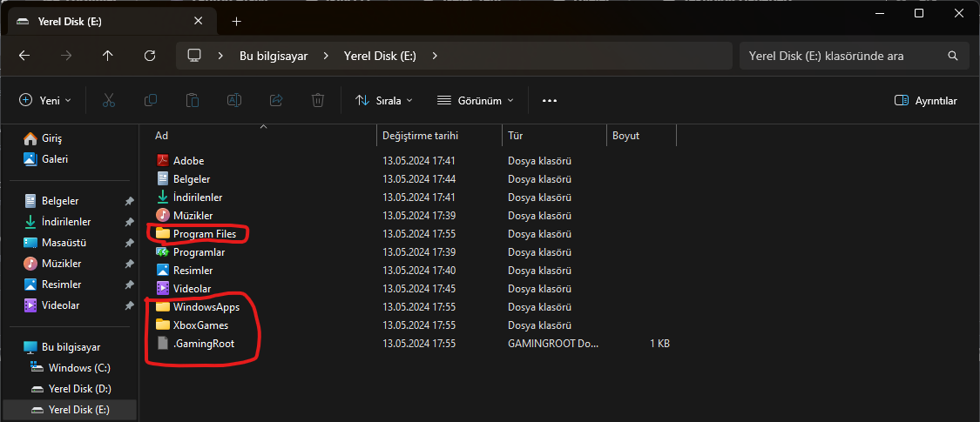
Task: Expand chevron before Bu bilgisayar breadcrumb
Action: pos(220,56)
